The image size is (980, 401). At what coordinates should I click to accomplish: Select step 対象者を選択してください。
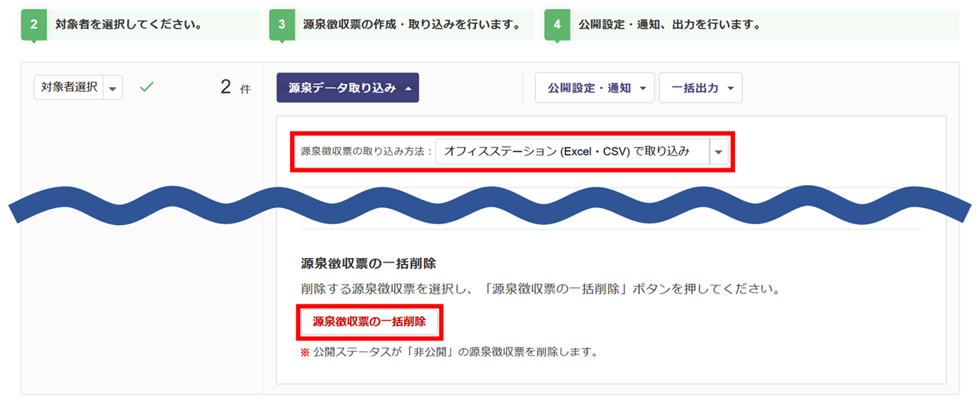click(128, 24)
